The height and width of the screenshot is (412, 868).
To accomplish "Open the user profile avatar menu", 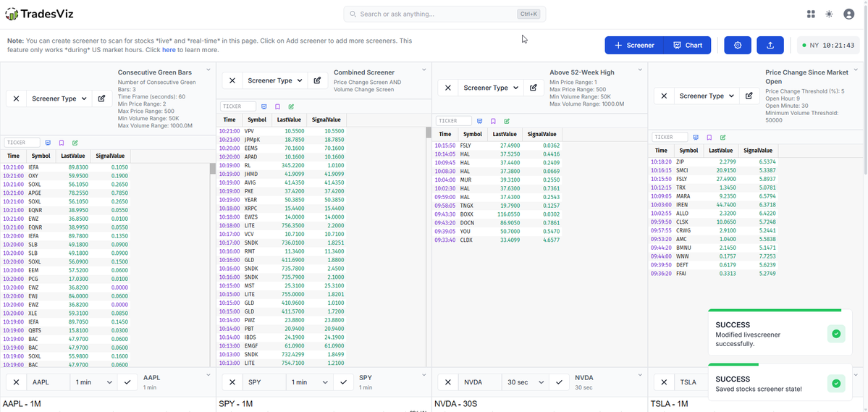I will pos(848,14).
